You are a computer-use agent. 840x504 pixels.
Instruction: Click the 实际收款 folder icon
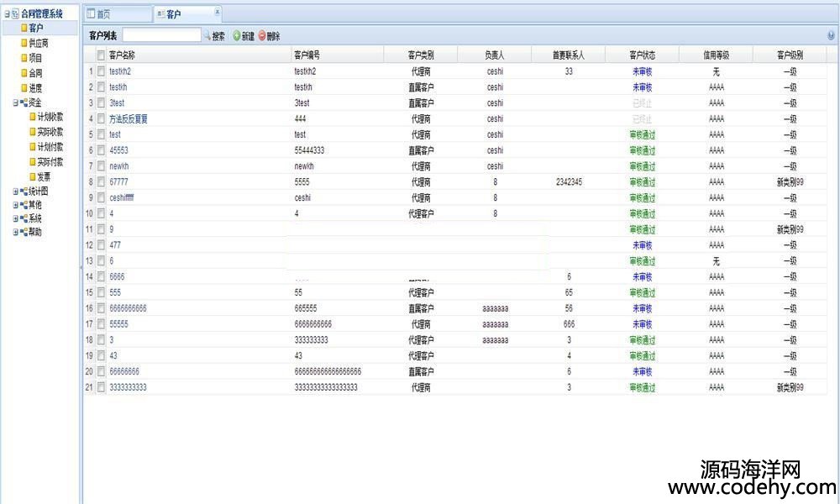tap(33, 132)
